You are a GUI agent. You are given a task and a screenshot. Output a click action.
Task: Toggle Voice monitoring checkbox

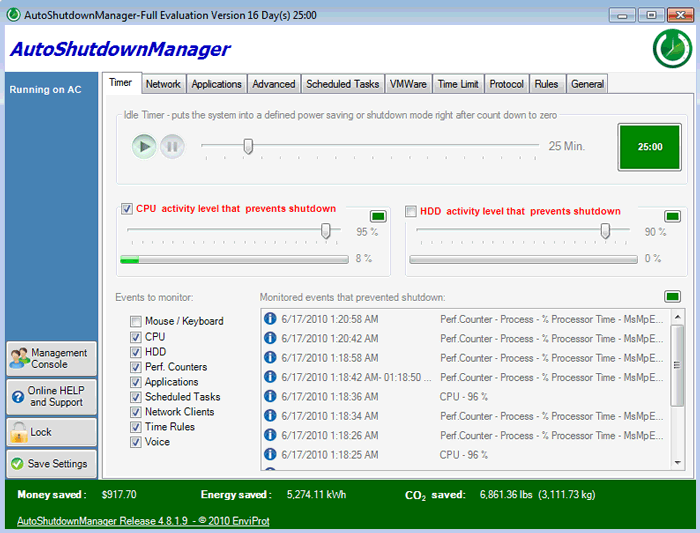(136, 442)
